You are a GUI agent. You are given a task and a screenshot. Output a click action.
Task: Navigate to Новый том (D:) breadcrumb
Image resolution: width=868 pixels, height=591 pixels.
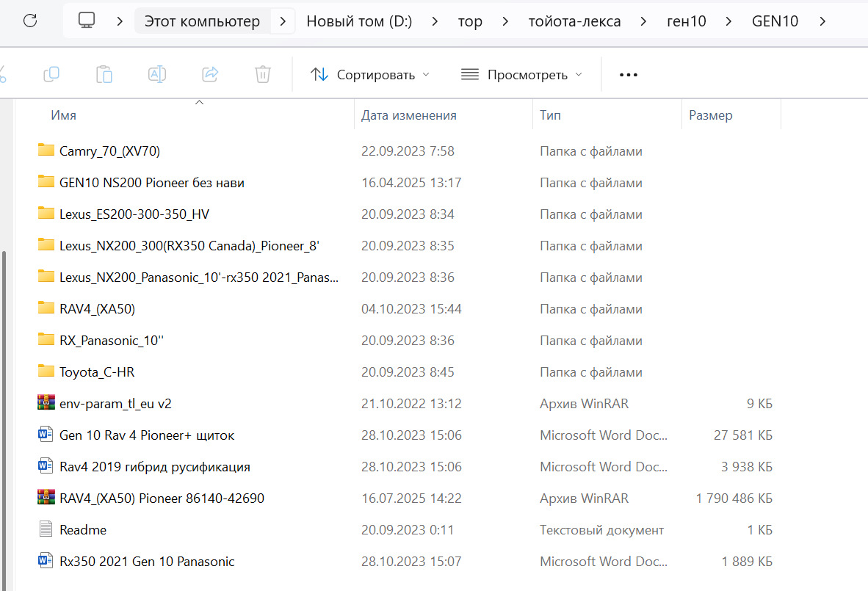(x=359, y=21)
